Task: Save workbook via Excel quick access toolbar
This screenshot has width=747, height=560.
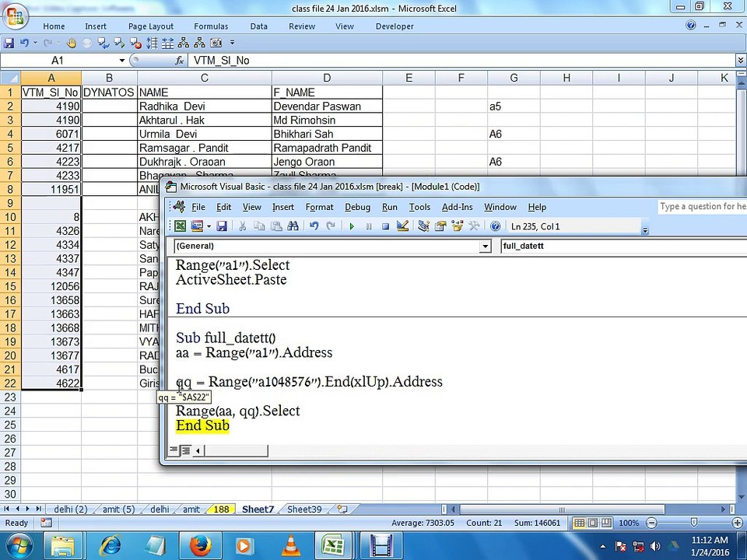Action: tap(9, 44)
